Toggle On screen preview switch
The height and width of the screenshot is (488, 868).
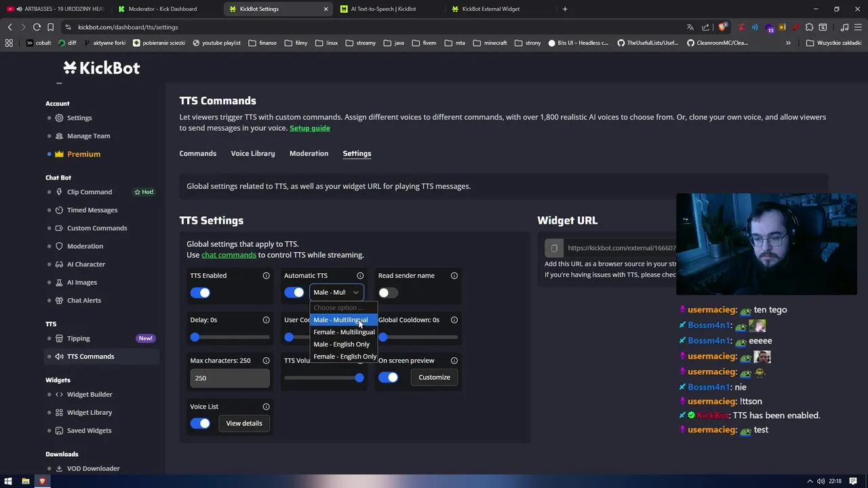[389, 378]
